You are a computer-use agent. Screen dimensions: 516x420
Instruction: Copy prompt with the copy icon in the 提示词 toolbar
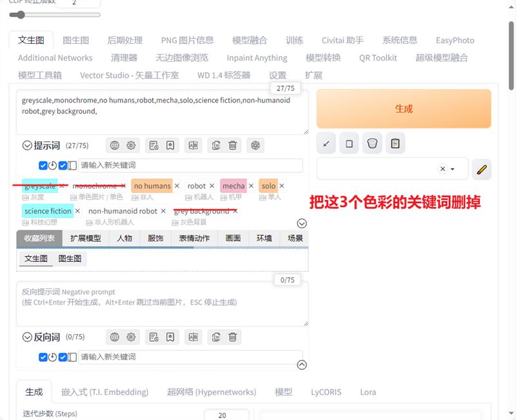(216, 145)
